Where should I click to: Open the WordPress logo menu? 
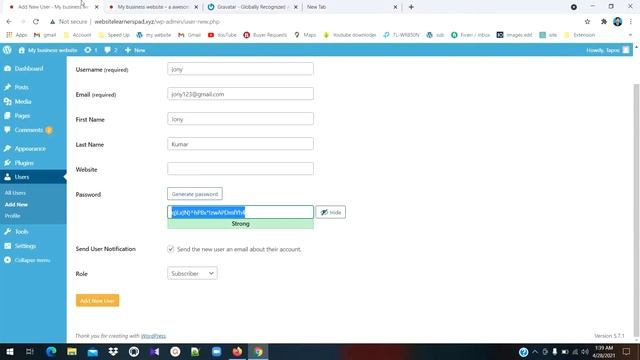[x=7, y=50]
